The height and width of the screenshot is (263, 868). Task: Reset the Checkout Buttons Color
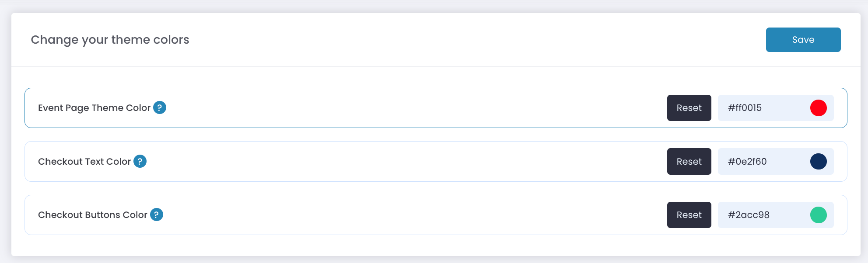pos(689,215)
